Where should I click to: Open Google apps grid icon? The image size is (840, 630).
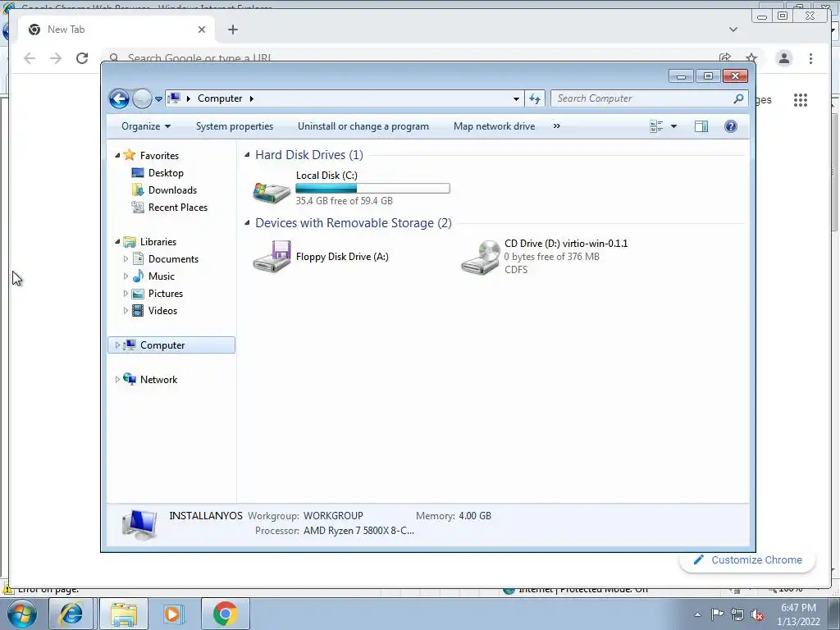[x=801, y=100]
